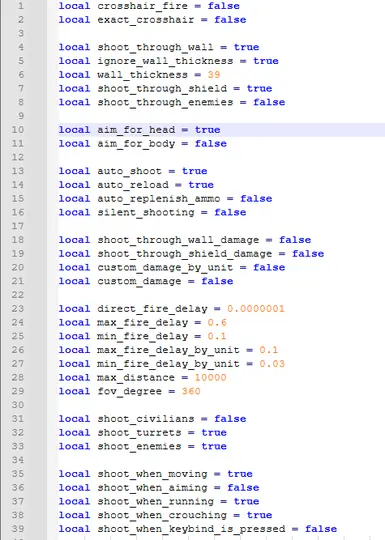
Task: Click the false value of silent_shooting
Action: pyautogui.click(x=230, y=212)
